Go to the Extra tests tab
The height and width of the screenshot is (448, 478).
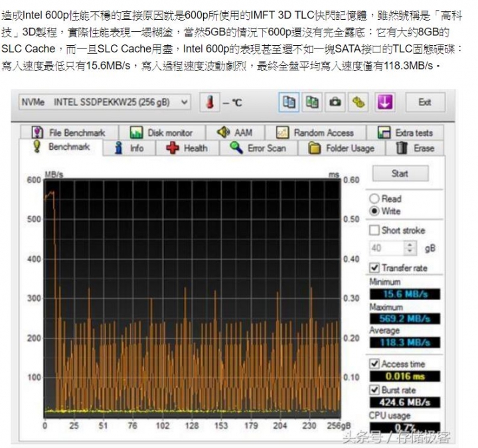[405, 133]
